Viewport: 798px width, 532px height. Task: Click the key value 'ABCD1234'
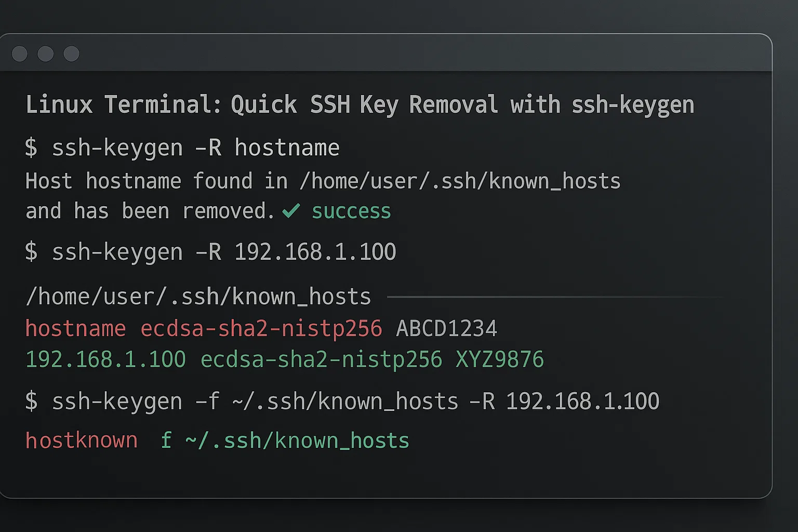pyautogui.click(x=446, y=329)
